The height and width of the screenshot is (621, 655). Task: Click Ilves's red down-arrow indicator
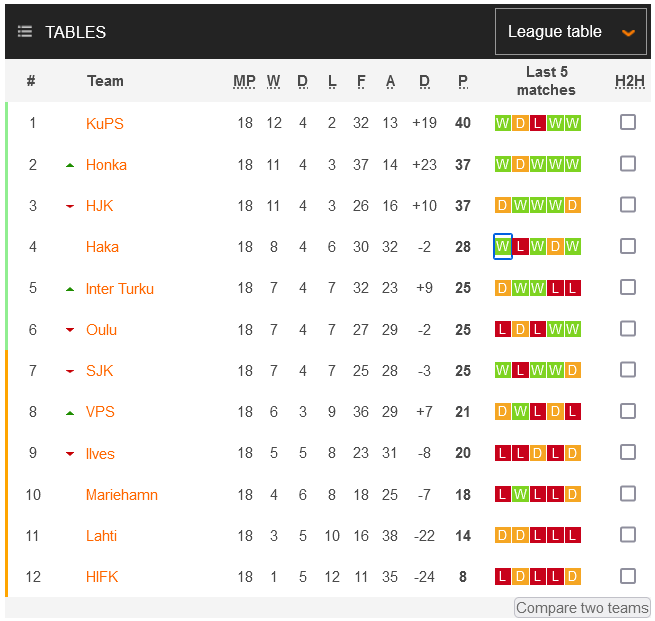pyautogui.click(x=70, y=454)
